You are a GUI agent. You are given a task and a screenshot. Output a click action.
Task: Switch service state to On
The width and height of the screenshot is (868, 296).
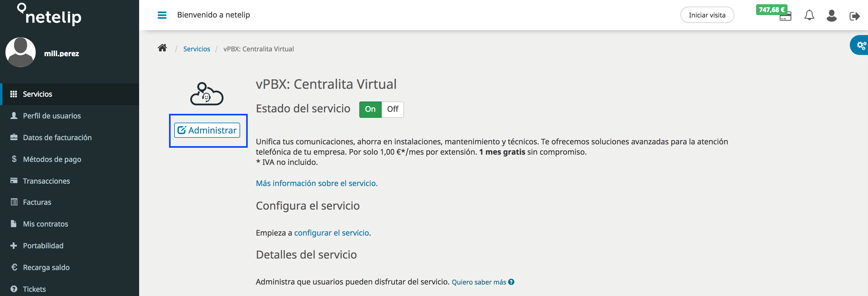click(x=370, y=109)
